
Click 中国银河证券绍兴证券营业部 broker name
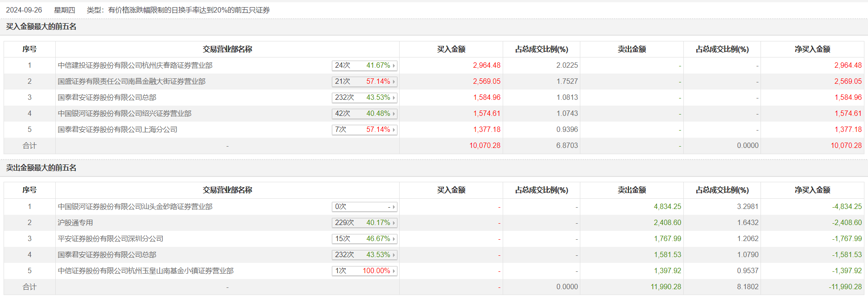pos(124,114)
